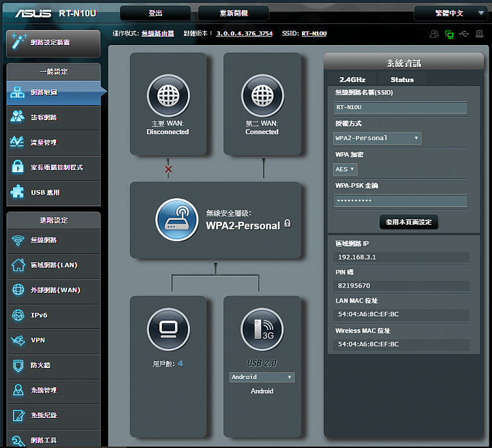The image size is (492, 448).
Task: Open the Android USB device dropdown
Action: [262, 377]
